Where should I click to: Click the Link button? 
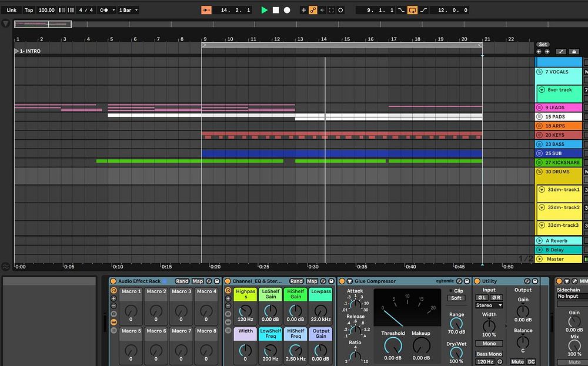tap(12, 10)
